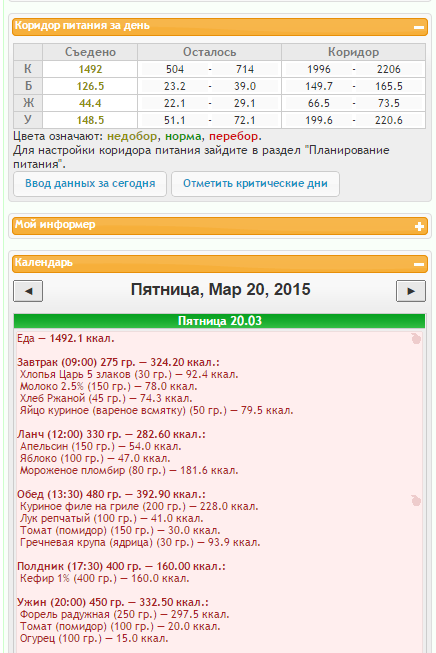
Task: Go to previous day in calendar
Action: (28, 291)
